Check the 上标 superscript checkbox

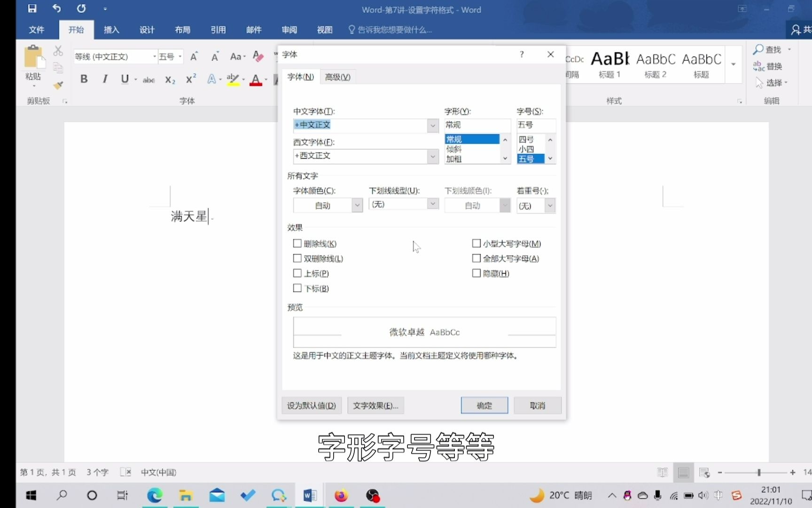(x=297, y=273)
